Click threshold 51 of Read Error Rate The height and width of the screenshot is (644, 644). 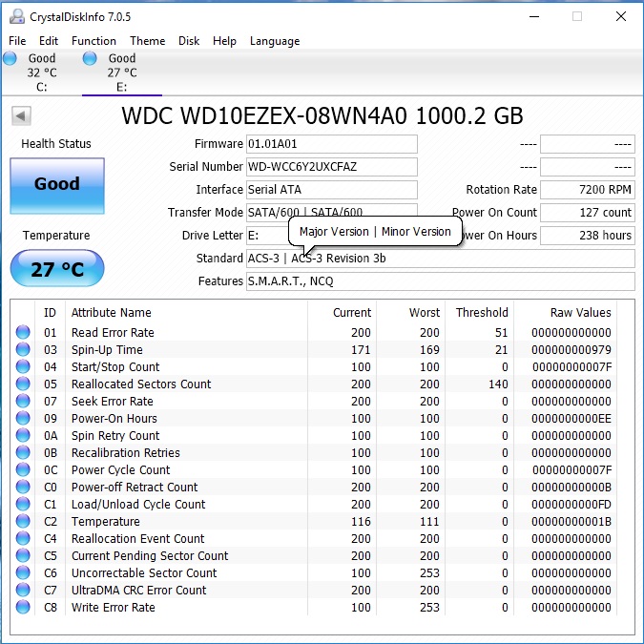501,332
